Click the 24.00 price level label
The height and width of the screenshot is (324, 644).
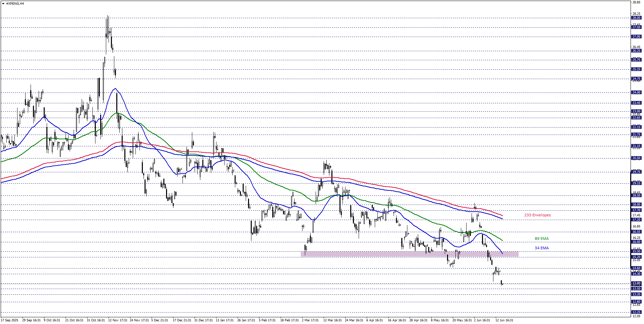(x=636, y=93)
